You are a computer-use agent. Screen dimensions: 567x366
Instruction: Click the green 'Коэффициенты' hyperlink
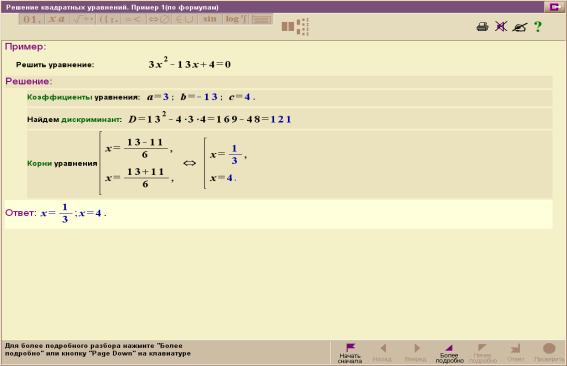(60, 97)
